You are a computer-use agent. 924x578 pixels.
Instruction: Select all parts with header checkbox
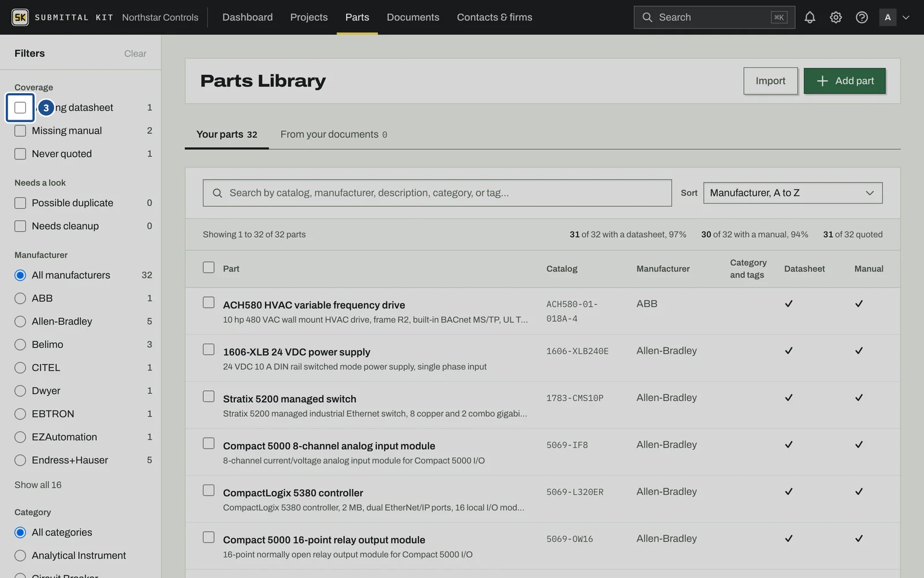(x=208, y=267)
